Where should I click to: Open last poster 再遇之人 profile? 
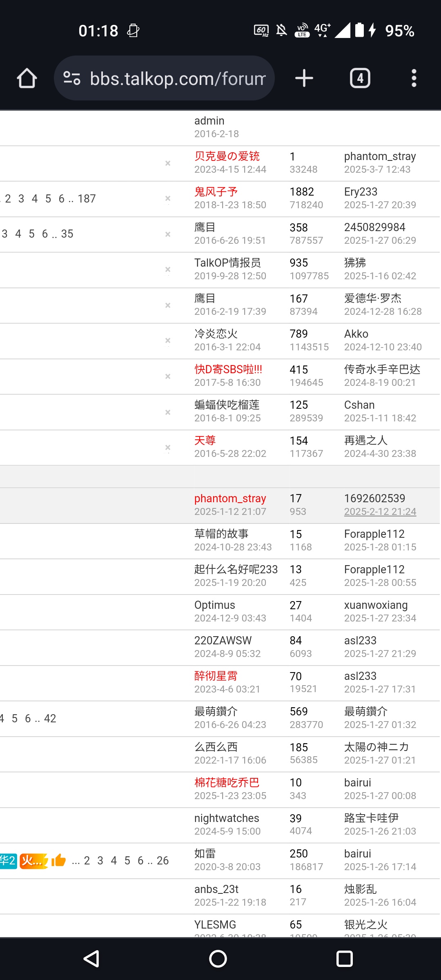(366, 440)
